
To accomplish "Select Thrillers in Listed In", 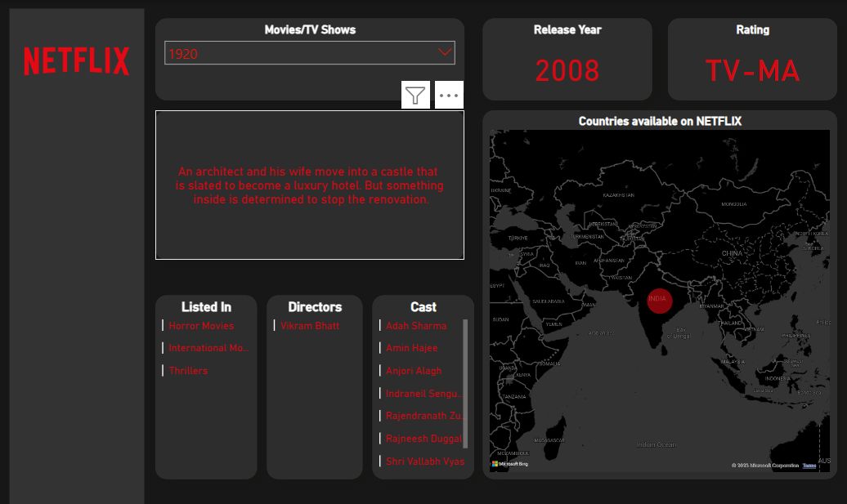I will pyautogui.click(x=188, y=371).
